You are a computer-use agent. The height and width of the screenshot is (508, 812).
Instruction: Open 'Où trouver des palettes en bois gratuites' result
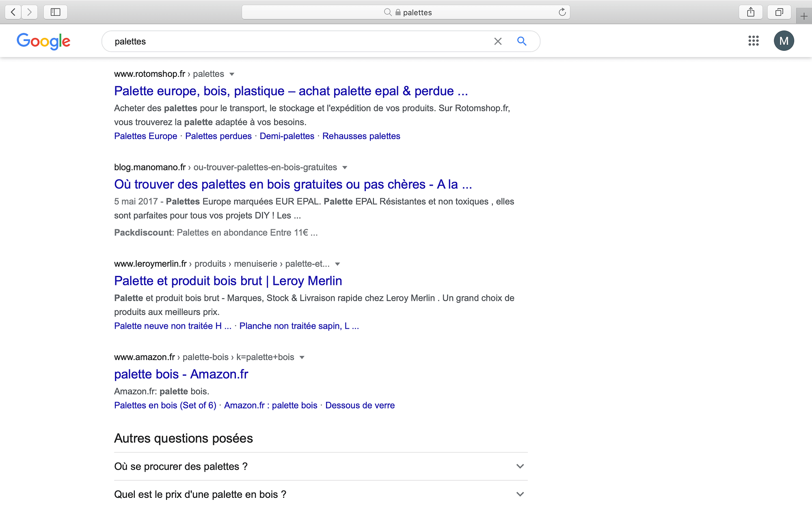click(293, 185)
